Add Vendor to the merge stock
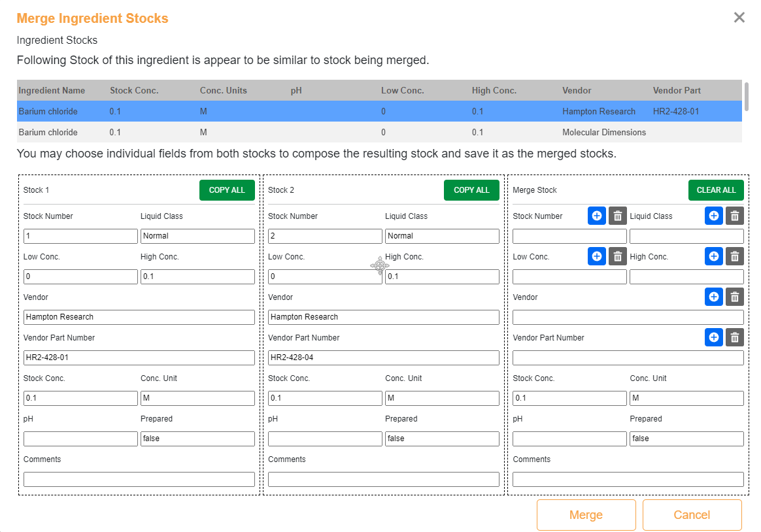Screen dimensions: 761x532 click(713, 297)
